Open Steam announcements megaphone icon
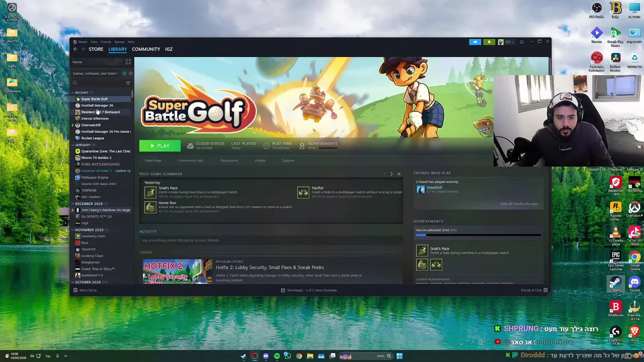Image resolution: width=644 pixels, height=362 pixels. [x=475, y=42]
